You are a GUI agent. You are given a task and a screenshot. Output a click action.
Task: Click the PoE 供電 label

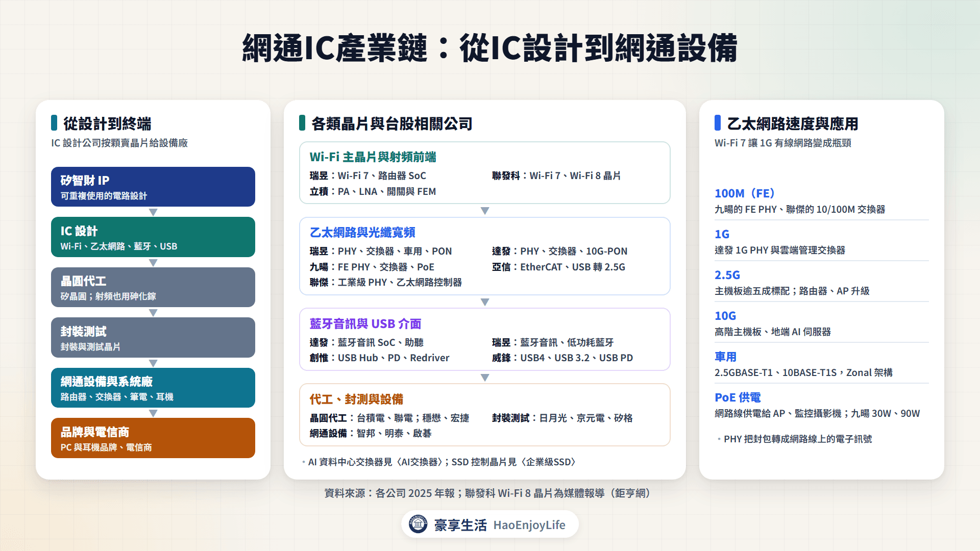click(738, 397)
